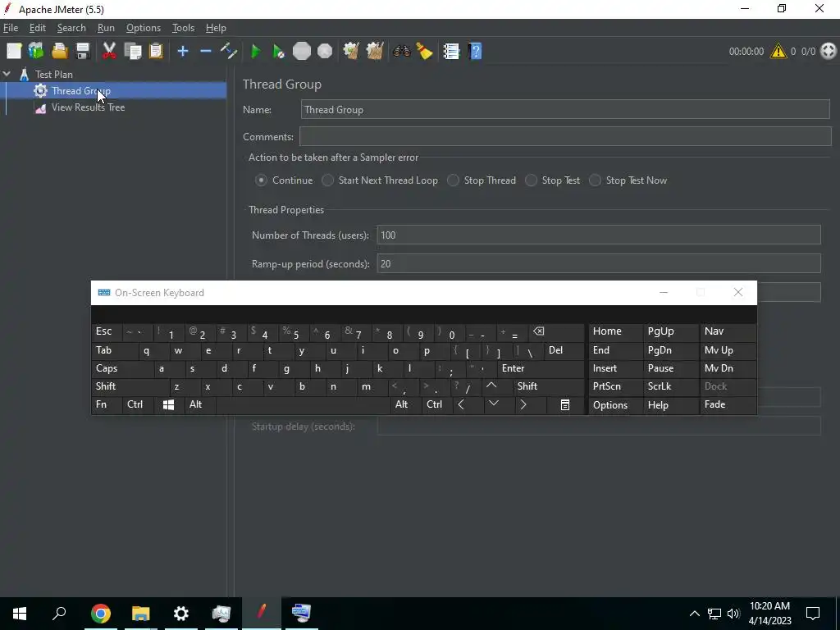
Task: Click the Number of Threads field
Action: point(598,235)
